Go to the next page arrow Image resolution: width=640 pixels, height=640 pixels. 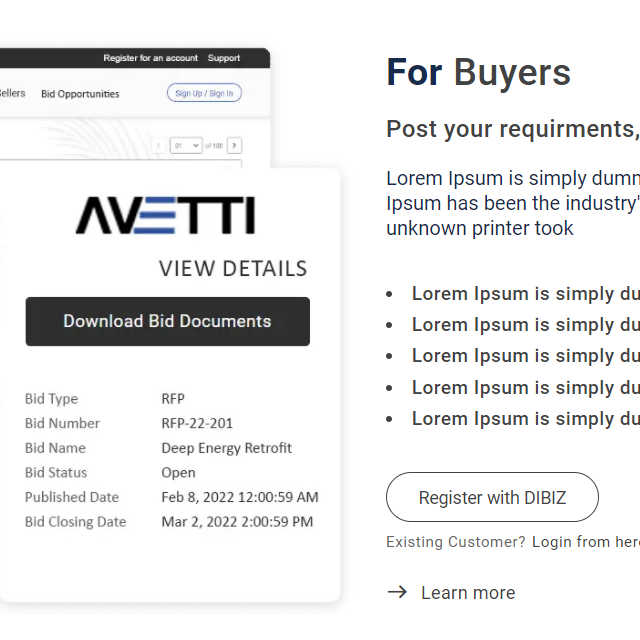click(x=234, y=145)
